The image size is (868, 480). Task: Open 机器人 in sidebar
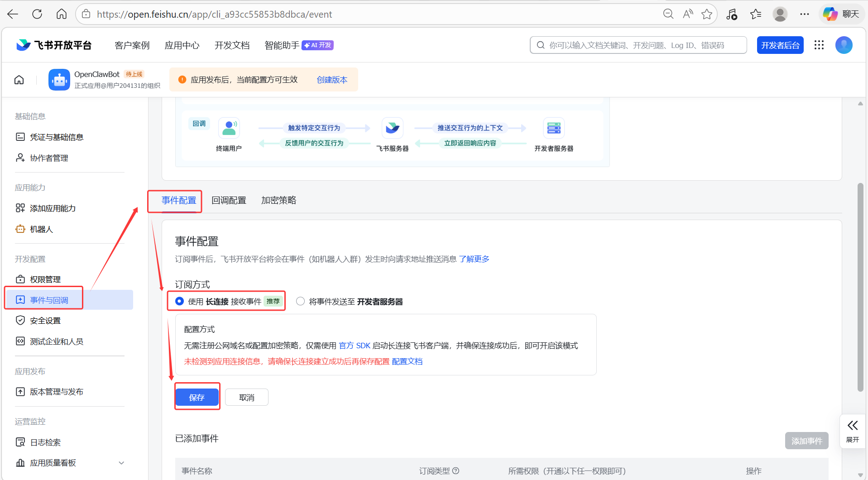coord(41,229)
